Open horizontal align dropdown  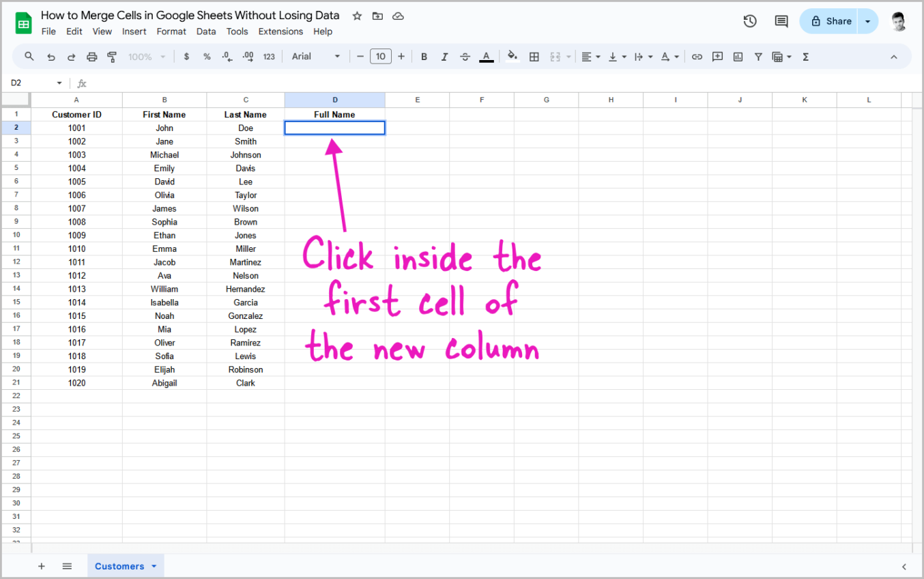tap(590, 57)
